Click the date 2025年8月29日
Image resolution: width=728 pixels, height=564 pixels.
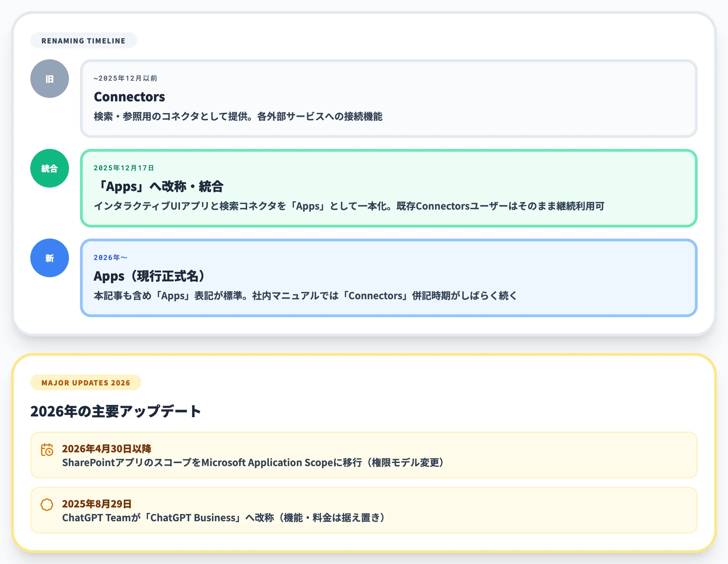pos(97,504)
